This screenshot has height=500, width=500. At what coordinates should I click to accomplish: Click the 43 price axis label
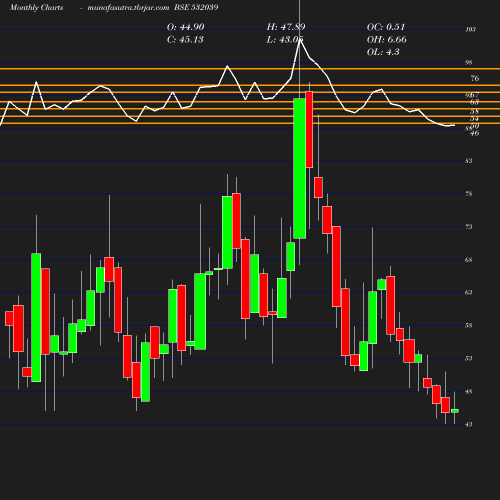coord(469,424)
